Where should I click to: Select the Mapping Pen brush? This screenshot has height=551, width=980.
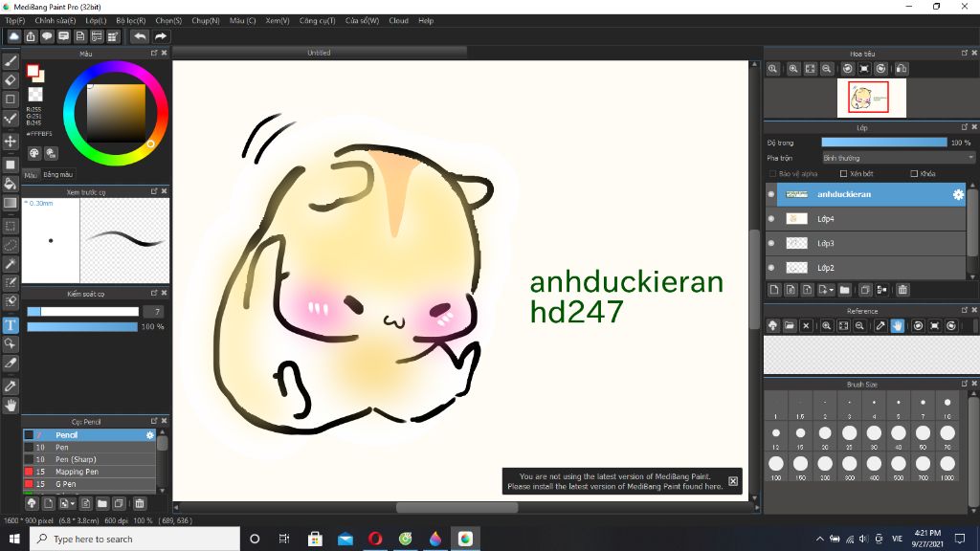[89, 472]
